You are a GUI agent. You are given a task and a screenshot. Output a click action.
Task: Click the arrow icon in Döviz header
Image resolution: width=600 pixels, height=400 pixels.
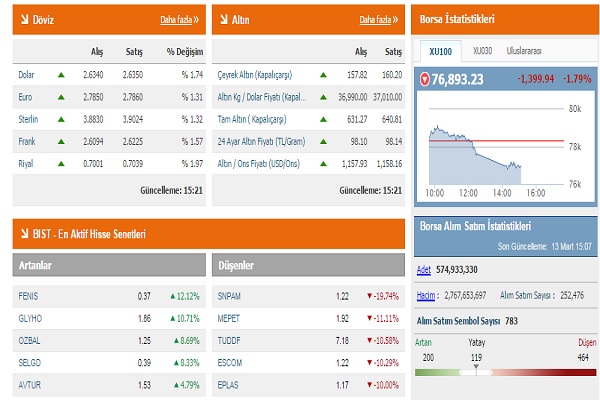point(24,19)
